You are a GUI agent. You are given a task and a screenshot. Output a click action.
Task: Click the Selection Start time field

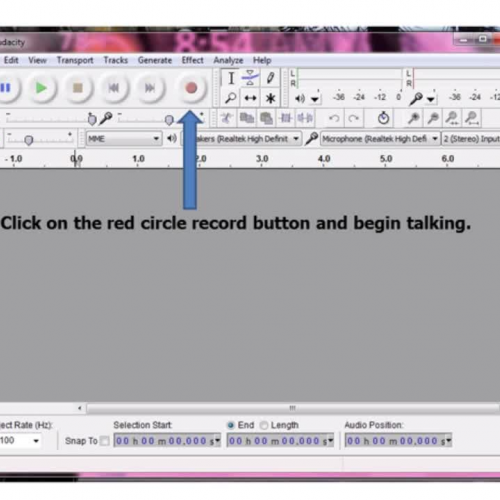point(167,441)
